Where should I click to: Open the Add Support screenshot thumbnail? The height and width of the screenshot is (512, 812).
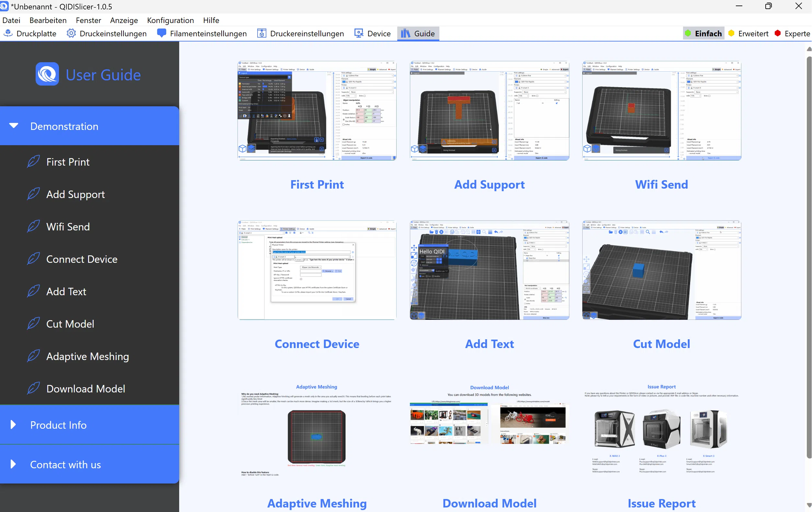[489, 111]
